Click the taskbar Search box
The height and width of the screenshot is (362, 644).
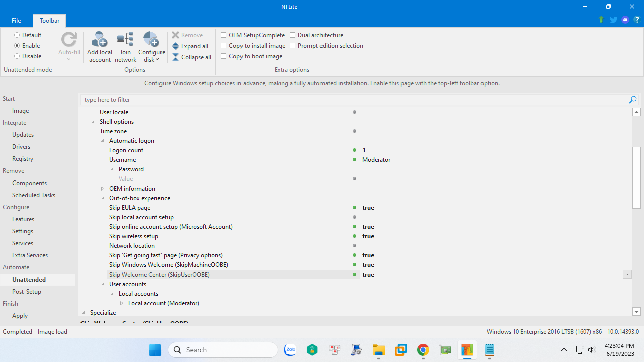[223, 350]
